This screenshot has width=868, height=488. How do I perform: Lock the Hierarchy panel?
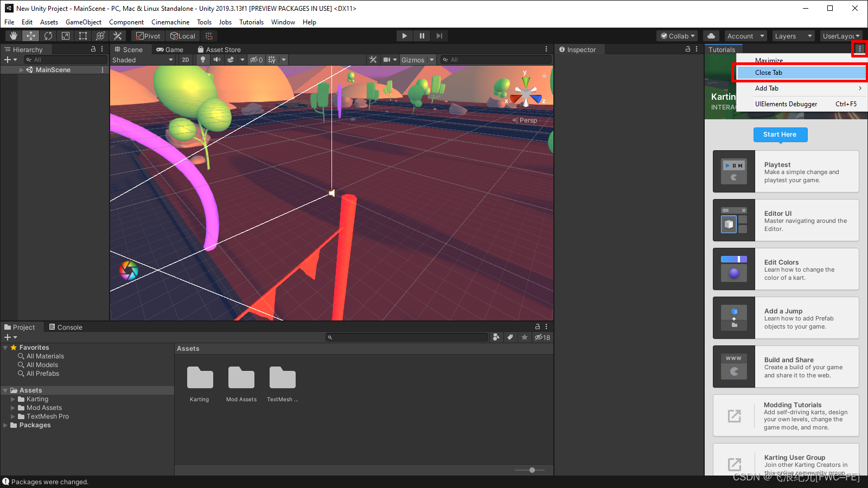point(93,49)
